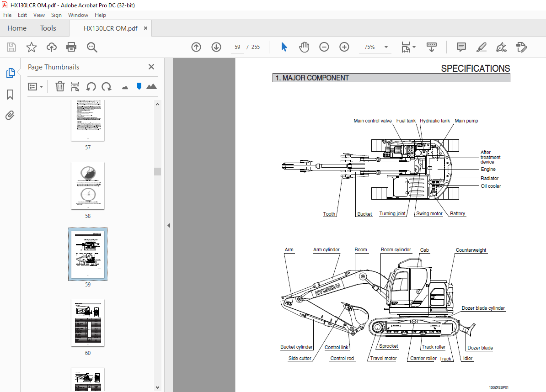Click the 'Hydraulic tank' label
546x392 pixels.
click(434, 121)
